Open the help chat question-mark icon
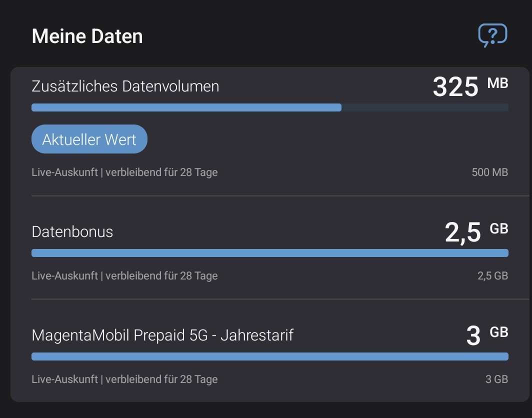532x418 pixels. (x=492, y=35)
